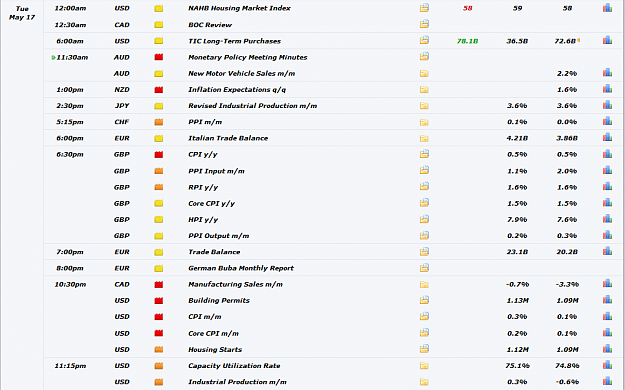625x390 pixels.
Task: Open Core CPI y/y event
Action: click(211, 203)
